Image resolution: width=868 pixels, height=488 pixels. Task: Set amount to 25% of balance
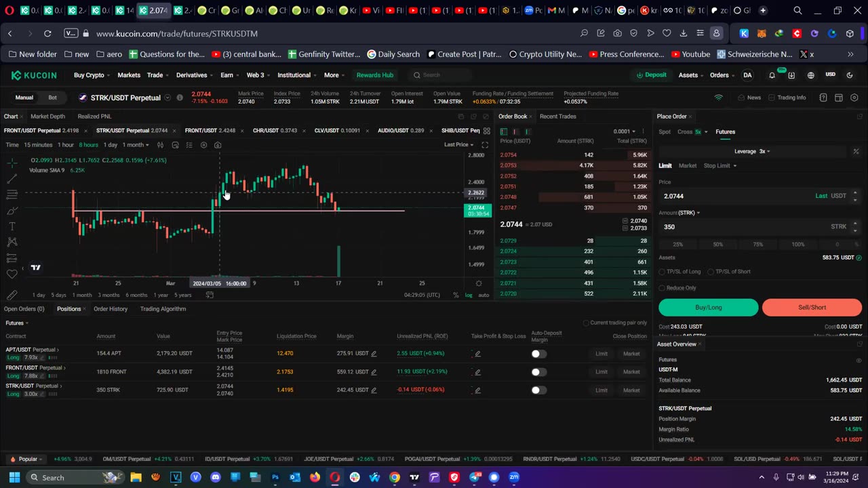click(678, 245)
